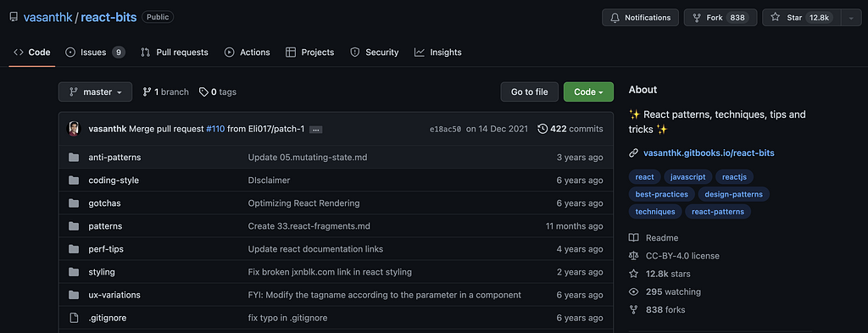
Task: Select the javascript topic tag
Action: [688, 177]
